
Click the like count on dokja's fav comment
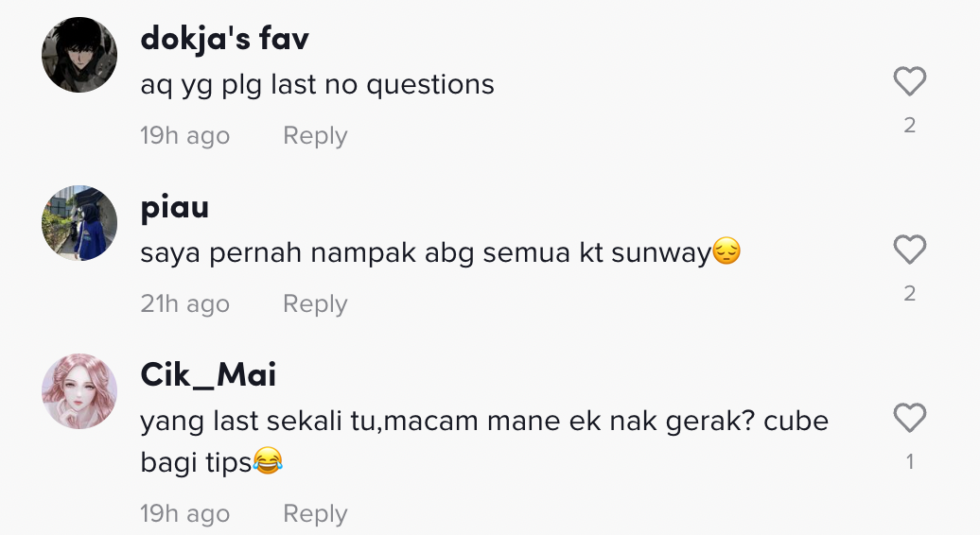(909, 126)
